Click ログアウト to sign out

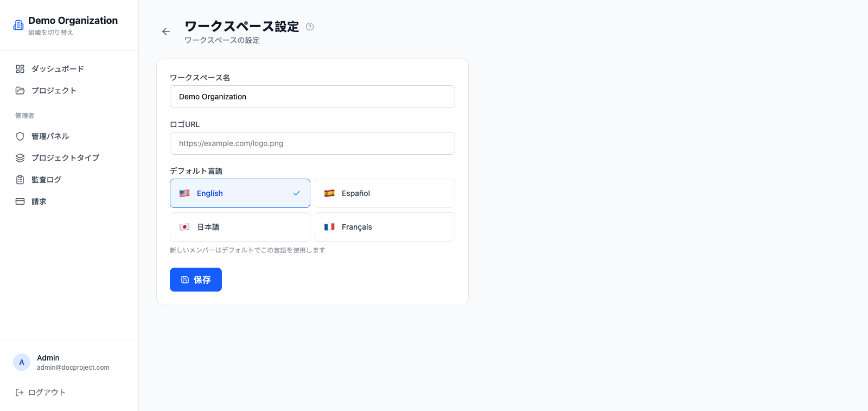coord(41,393)
